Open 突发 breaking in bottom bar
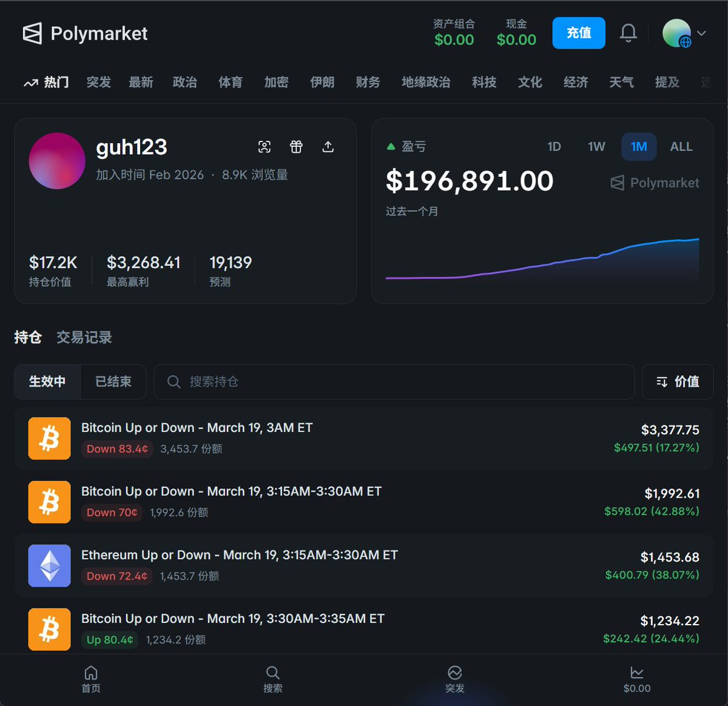Image resolution: width=728 pixels, height=706 pixels. tap(455, 679)
